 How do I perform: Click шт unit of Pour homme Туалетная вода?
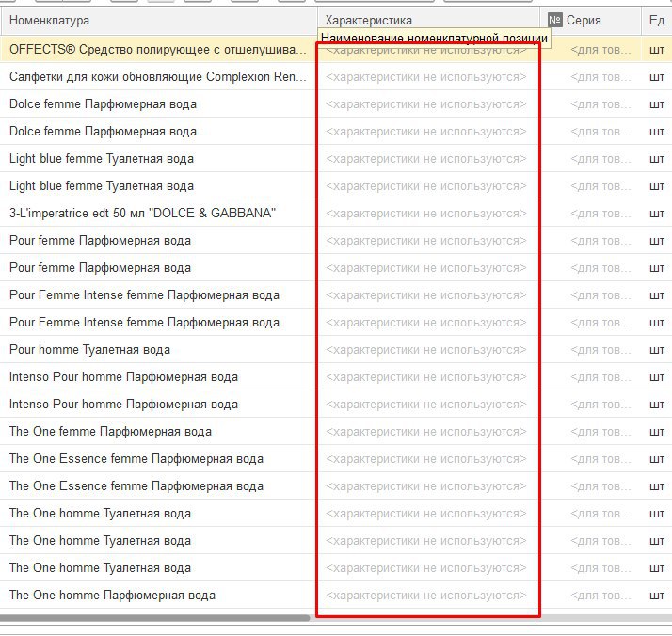pos(657,350)
